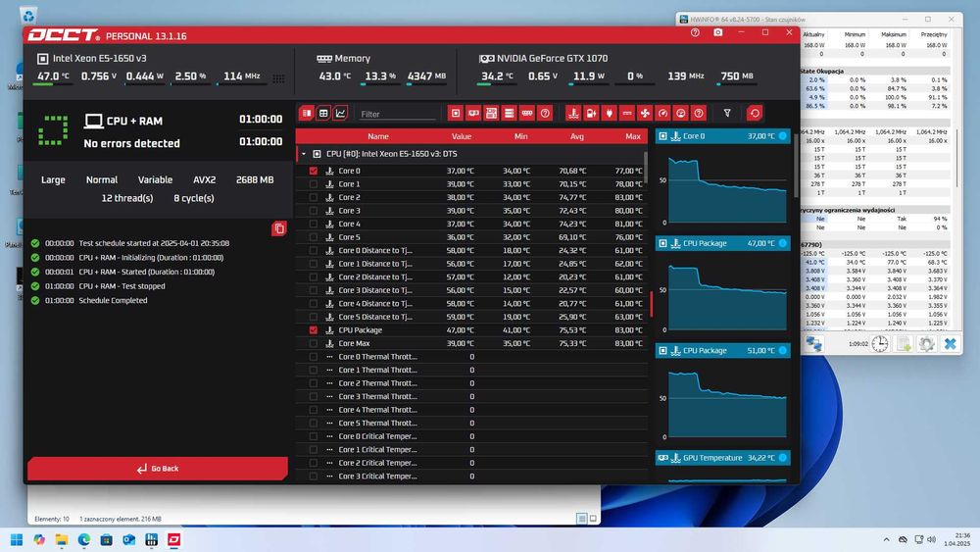Screen dimensions: 980x552
Task: Sort table by Value column header
Action: click(x=462, y=136)
